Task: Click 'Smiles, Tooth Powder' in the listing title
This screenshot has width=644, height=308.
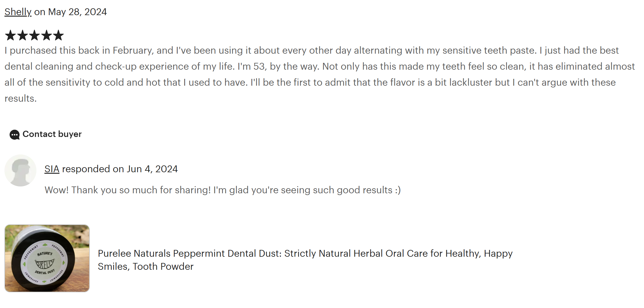Action: pyautogui.click(x=145, y=266)
